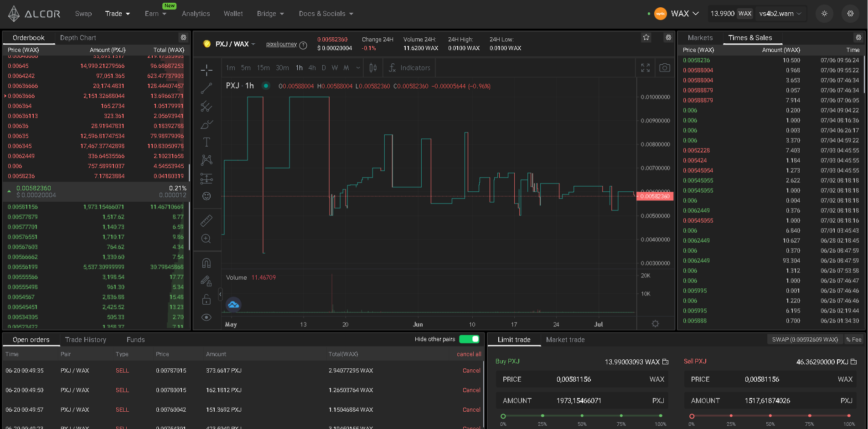The width and height of the screenshot is (868, 429).
Task: Open the Trade dropdown menu
Action: [x=117, y=14]
